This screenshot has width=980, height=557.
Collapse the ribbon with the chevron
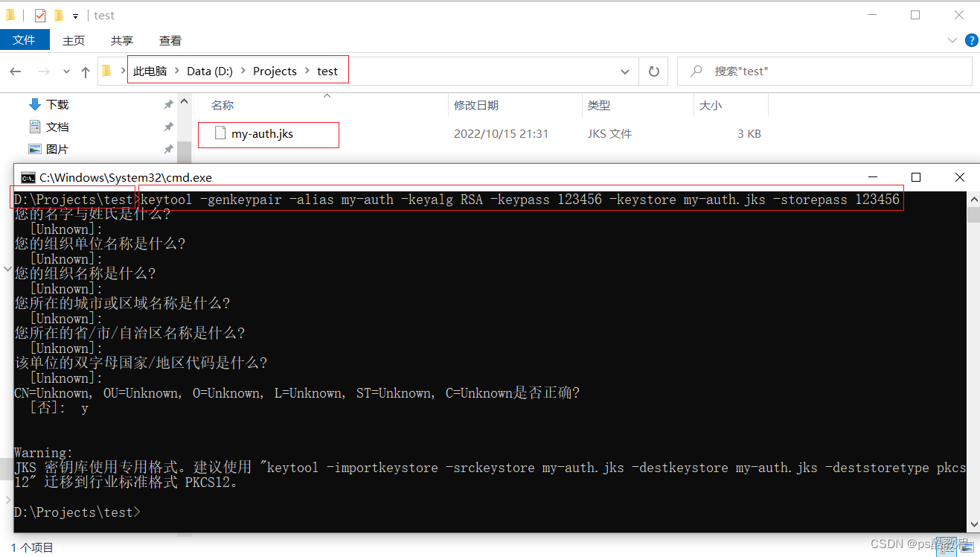(952, 40)
